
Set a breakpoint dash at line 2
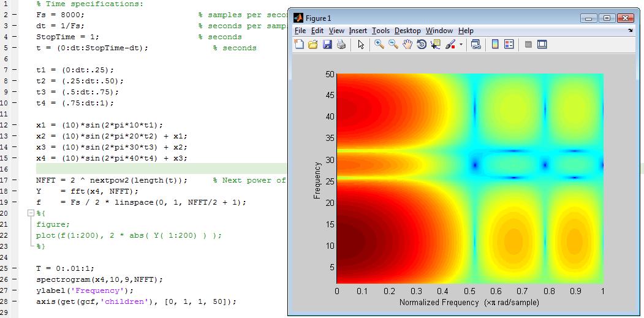pyautogui.click(x=15, y=15)
